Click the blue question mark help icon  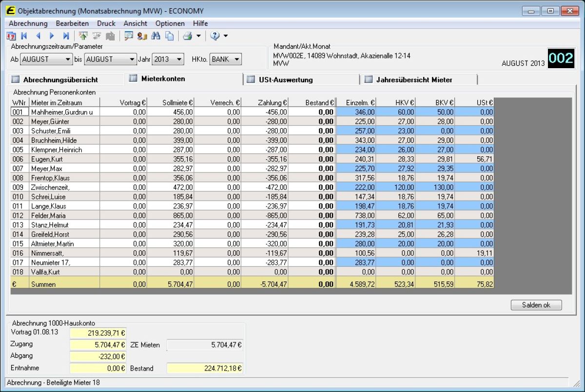pyautogui.click(x=215, y=36)
